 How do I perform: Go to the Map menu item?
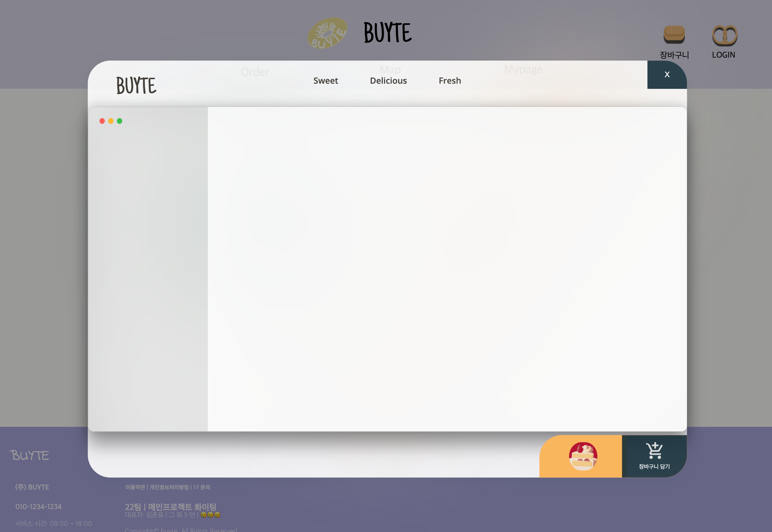coord(390,70)
